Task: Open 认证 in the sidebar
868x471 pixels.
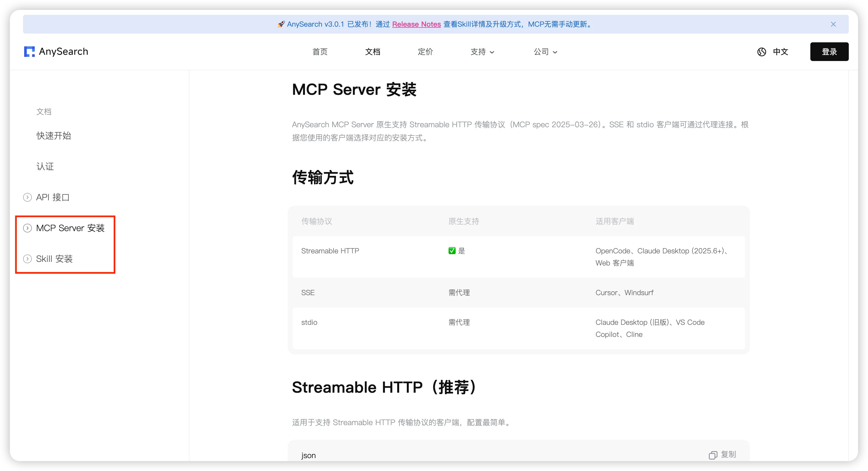Action: point(45,166)
